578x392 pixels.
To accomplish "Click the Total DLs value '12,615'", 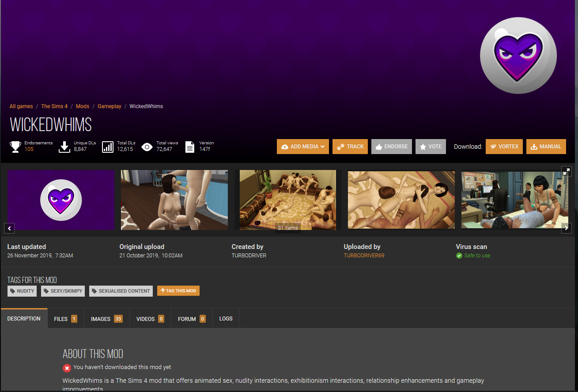I will pyautogui.click(x=125, y=149).
